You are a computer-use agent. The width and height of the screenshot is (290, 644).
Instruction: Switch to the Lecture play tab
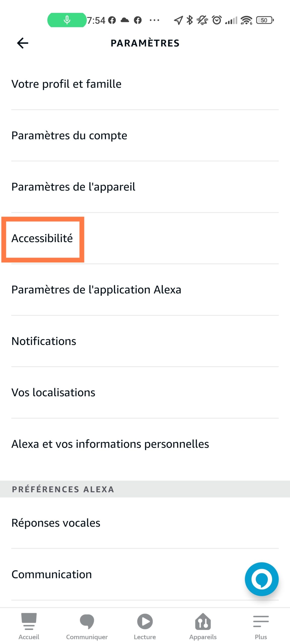coord(145,626)
